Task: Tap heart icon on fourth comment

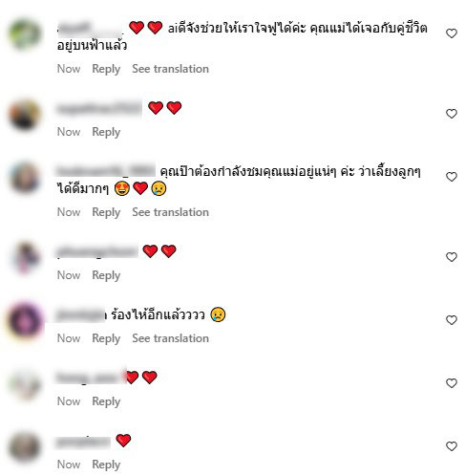Action: click(452, 257)
